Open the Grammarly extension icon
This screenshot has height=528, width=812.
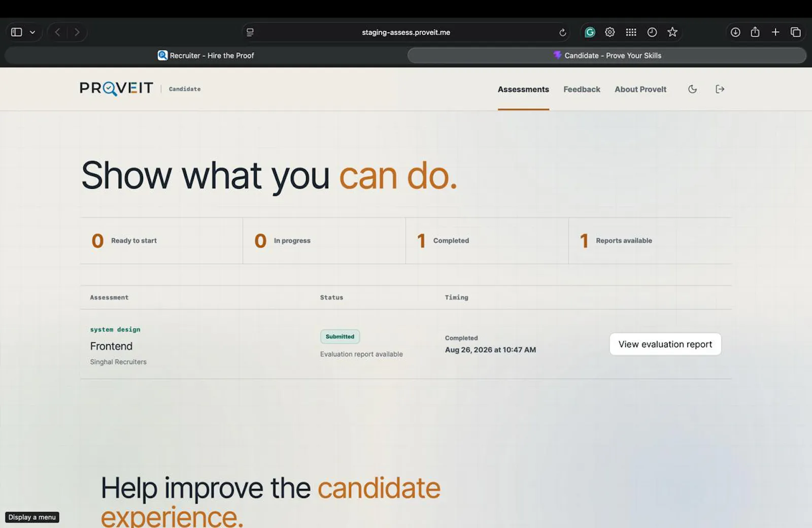[590, 32]
